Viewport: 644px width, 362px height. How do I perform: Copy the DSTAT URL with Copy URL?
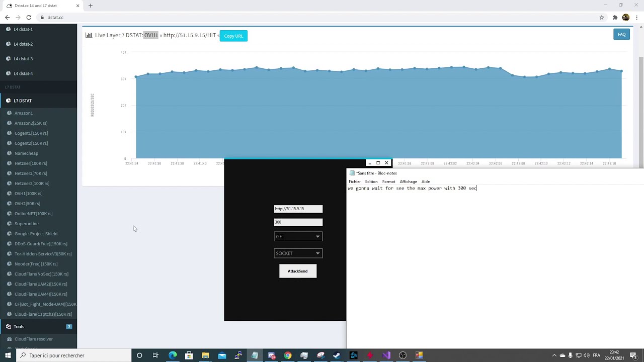(233, 36)
